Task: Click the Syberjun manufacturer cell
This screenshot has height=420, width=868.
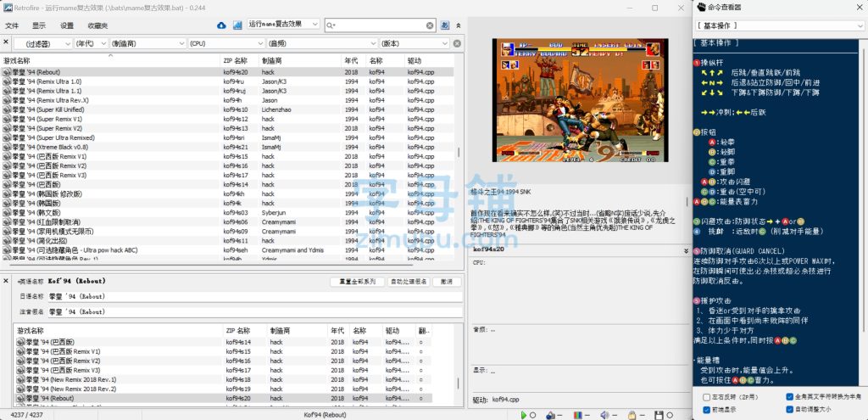Action: (274, 213)
